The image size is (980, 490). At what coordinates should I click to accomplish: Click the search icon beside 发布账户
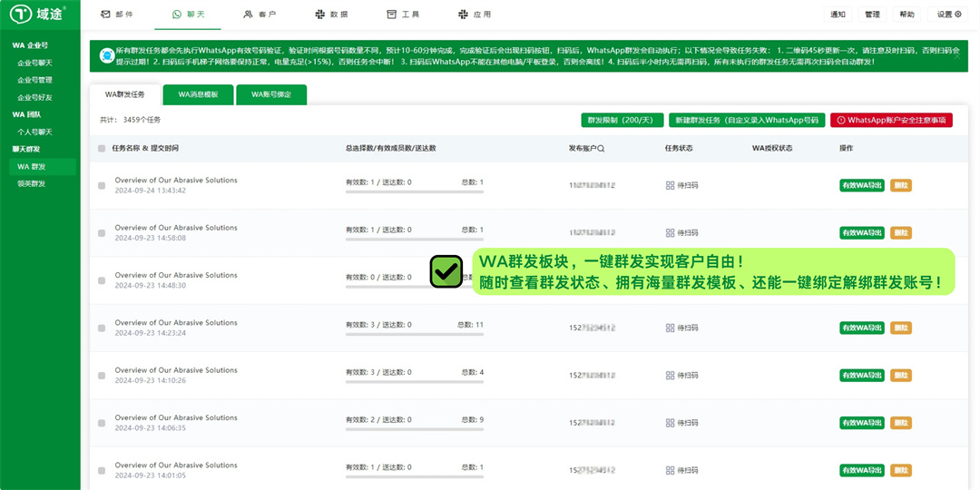(x=602, y=149)
